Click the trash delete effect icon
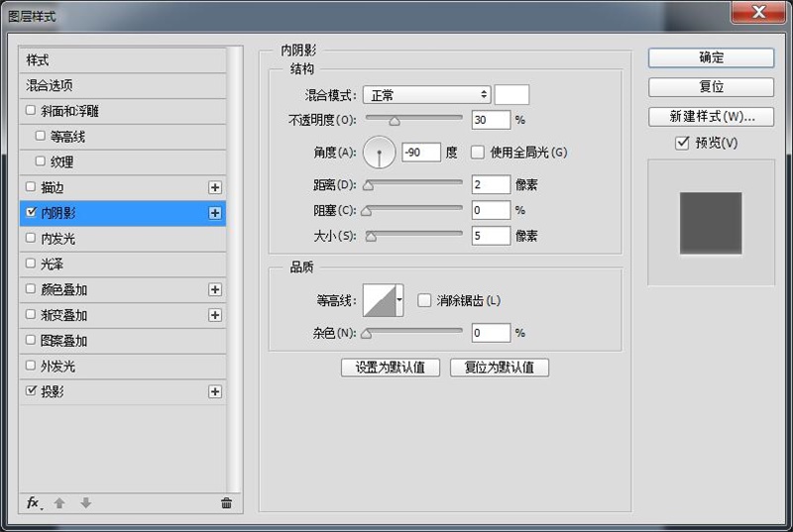This screenshot has height=532, width=793. pyautogui.click(x=227, y=502)
